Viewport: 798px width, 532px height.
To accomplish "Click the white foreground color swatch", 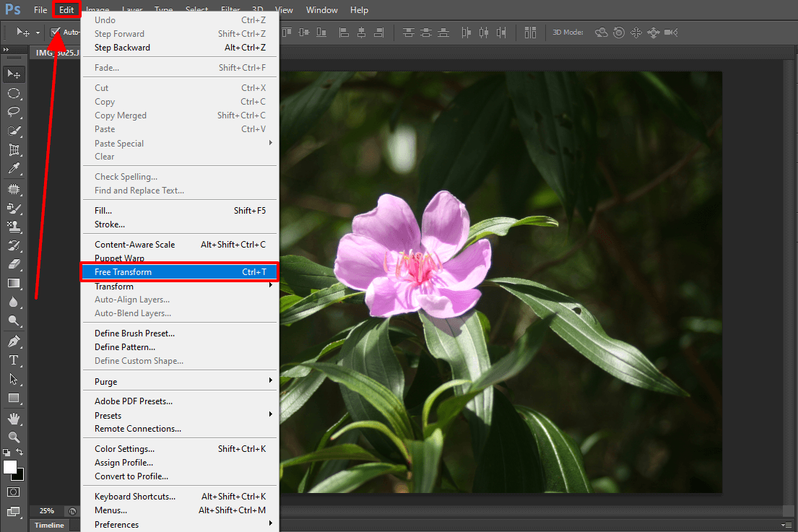I will point(10,467).
